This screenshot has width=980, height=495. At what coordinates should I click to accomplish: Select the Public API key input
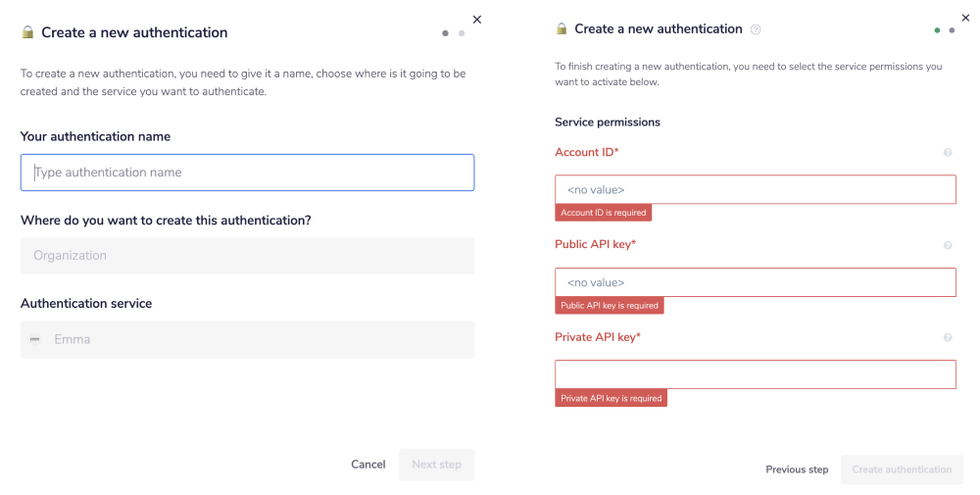[x=755, y=282]
